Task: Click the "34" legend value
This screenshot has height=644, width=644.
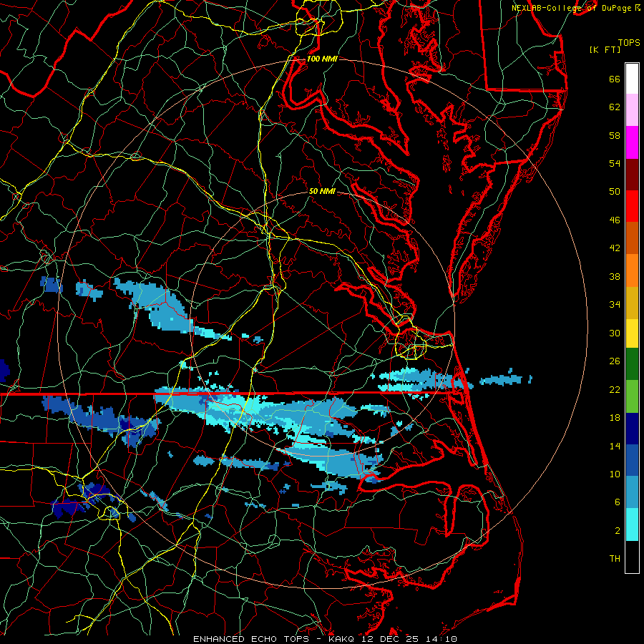Action: [x=615, y=305]
